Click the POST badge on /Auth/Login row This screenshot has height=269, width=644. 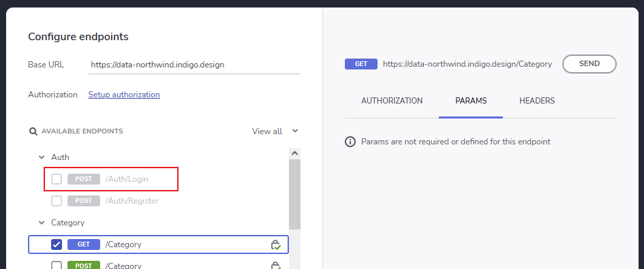click(x=84, y=179)
